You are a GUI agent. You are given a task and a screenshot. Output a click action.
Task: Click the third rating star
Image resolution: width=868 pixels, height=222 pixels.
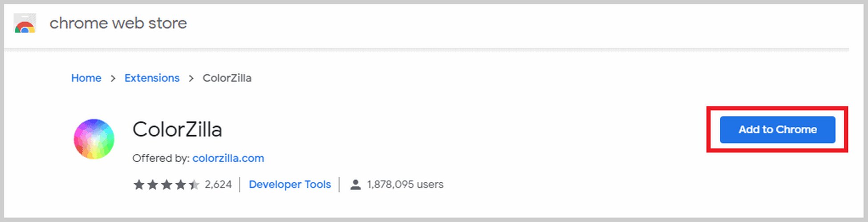(x=166, y=185)
